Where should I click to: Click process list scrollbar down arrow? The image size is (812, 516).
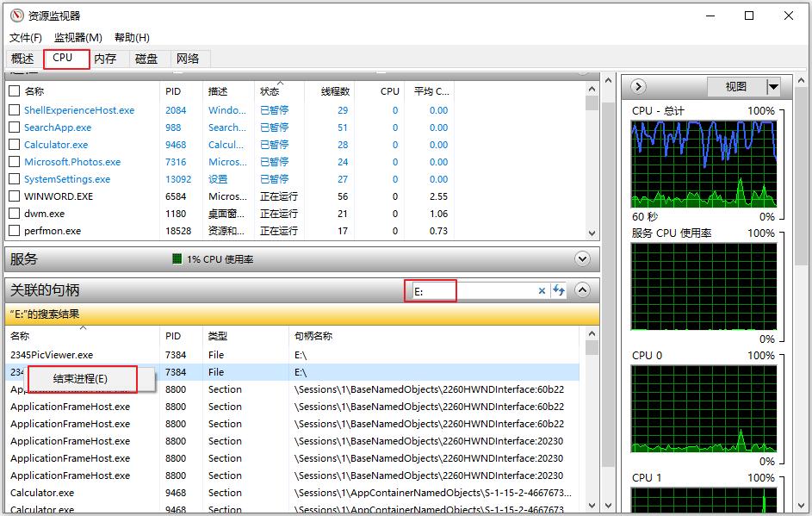coord(592,233)
